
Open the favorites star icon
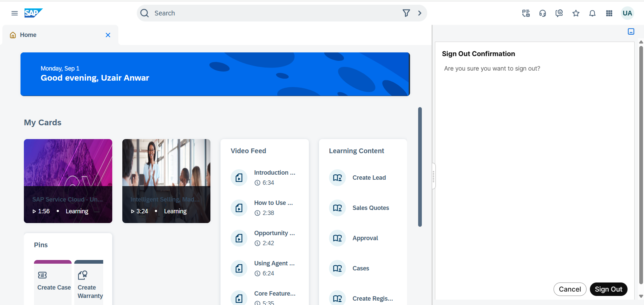click(576, 13)
